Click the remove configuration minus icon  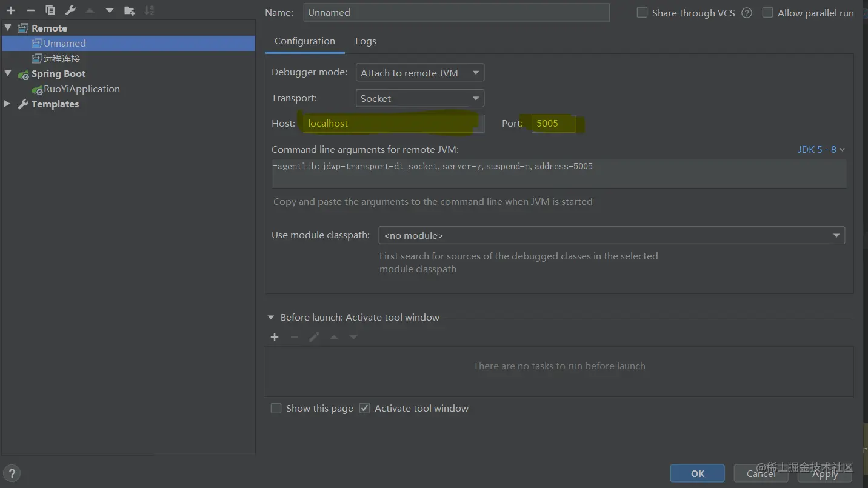pyautogui.click(x=30, y=10)
